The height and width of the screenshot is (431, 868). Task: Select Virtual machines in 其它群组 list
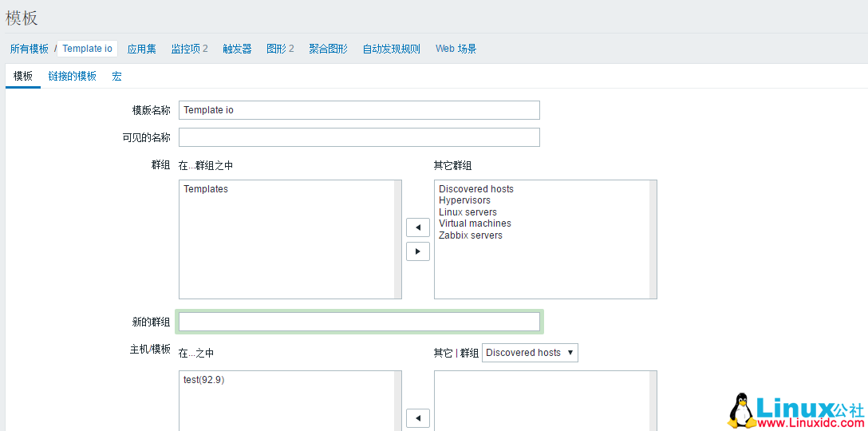475,223
